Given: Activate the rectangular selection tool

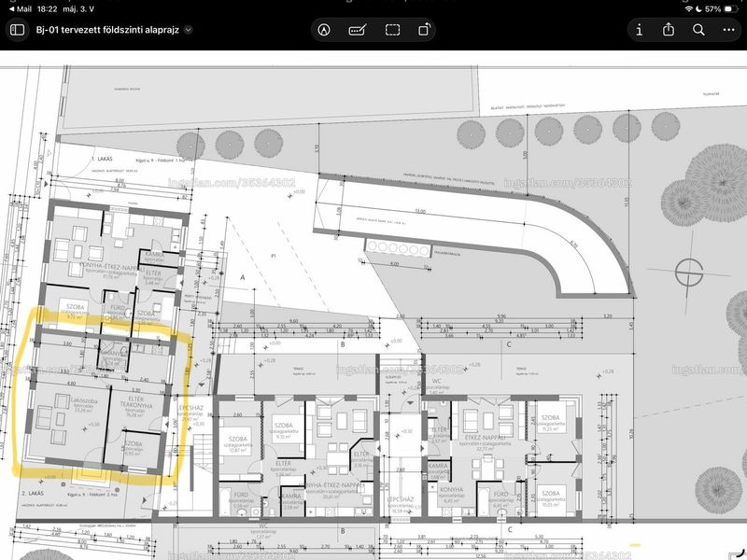Looking at the screenshot, I should (392, 30).
